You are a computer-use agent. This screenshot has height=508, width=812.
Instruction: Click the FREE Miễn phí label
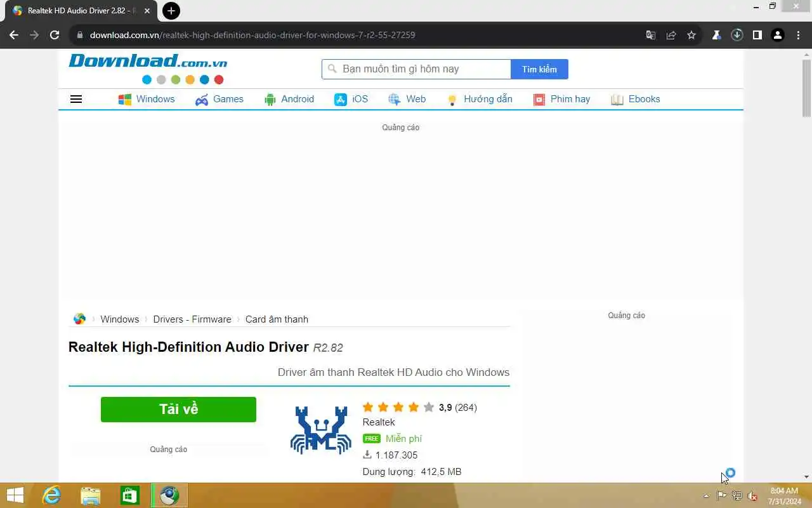(x=392, y=439)
